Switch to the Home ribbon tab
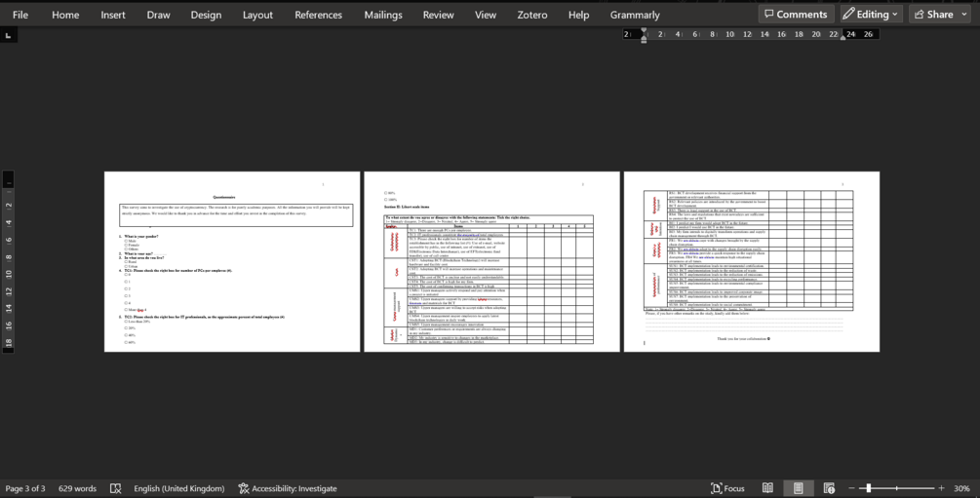The image size is (980, 498). pyautogui.click(x=65, y=15)
